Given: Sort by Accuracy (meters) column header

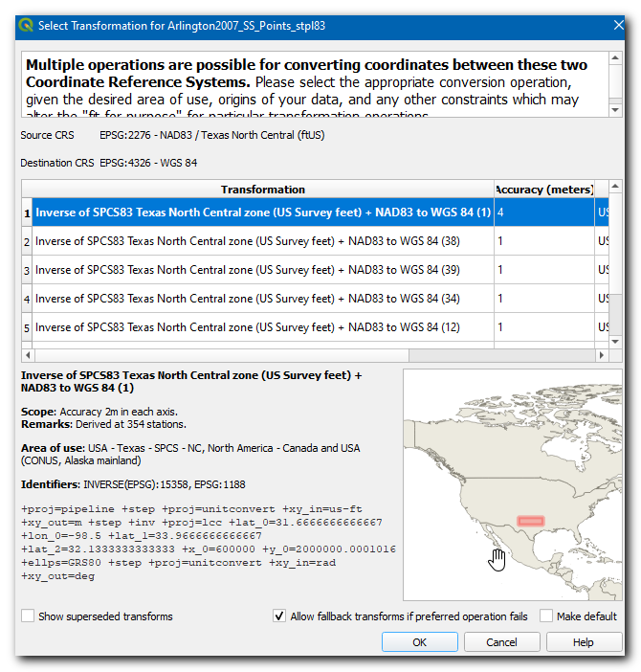Looking at the screenshot, I should point(543,190).
